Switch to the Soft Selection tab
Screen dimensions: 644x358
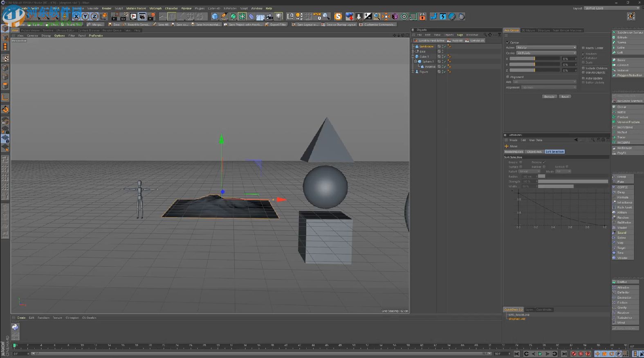click(x=554, y=152)
